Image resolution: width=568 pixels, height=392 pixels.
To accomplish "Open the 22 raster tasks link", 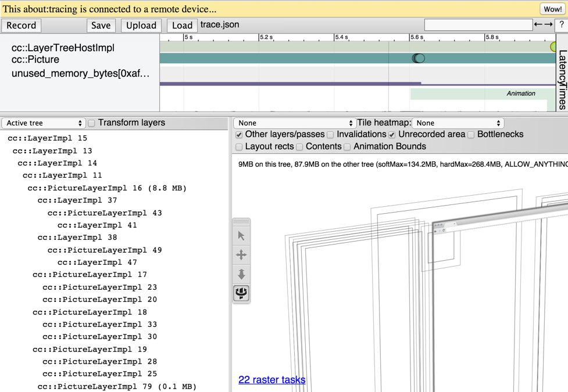I will (x=272, y=380).
